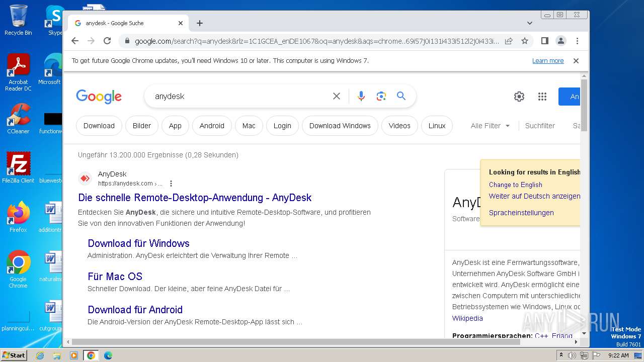Select the Download Windows filter chip
The height and width of the screenshot is (362, 644).
340,126
